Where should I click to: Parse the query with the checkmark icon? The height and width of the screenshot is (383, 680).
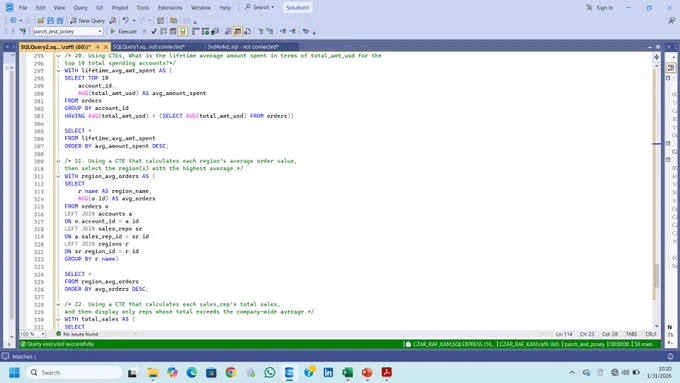point(154,31)
